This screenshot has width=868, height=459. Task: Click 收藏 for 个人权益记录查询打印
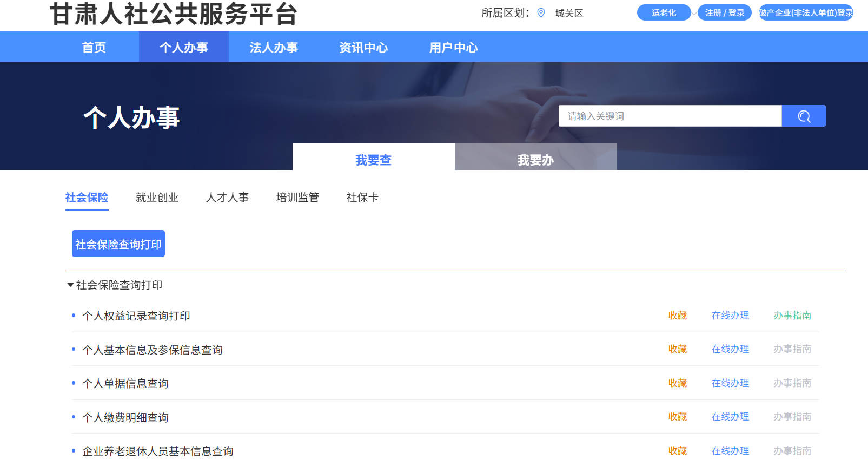coord(678,316)
